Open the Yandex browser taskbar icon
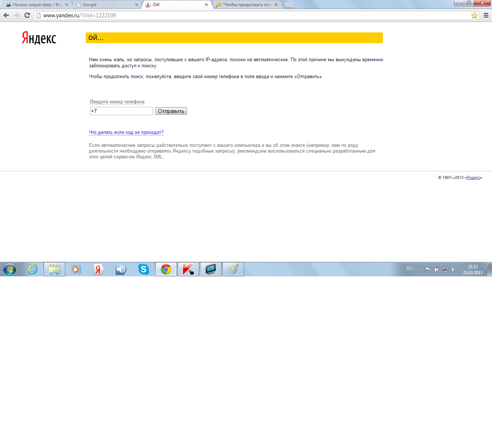 tap(98, 269)
